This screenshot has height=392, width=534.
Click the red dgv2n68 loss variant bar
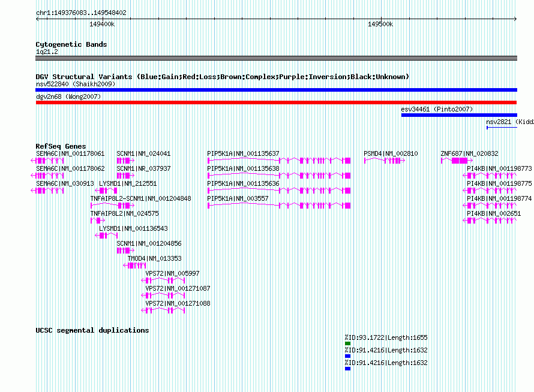pyautogui.click(x=276, y=102)
